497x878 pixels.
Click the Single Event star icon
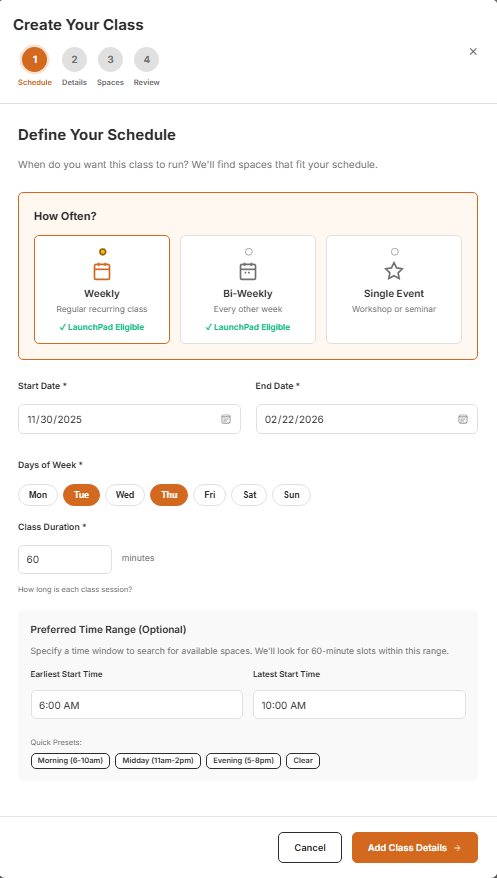pyautogui.click(x=394, y=271)
